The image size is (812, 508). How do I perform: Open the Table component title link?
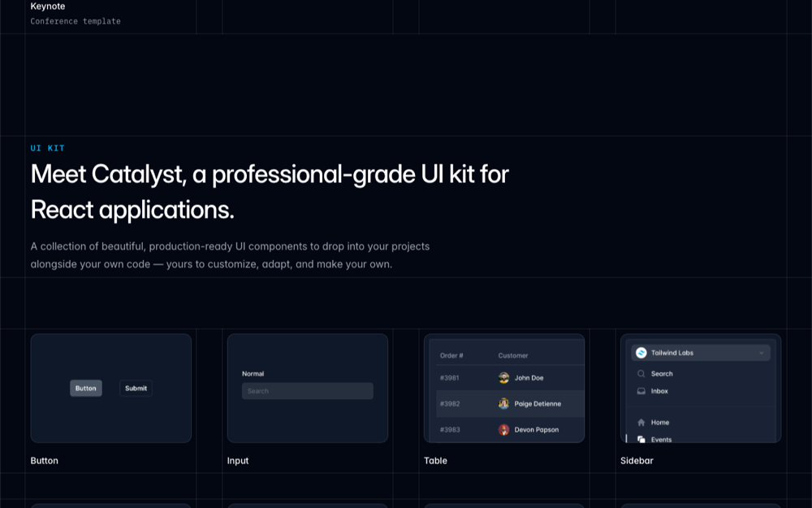(435, 461)
